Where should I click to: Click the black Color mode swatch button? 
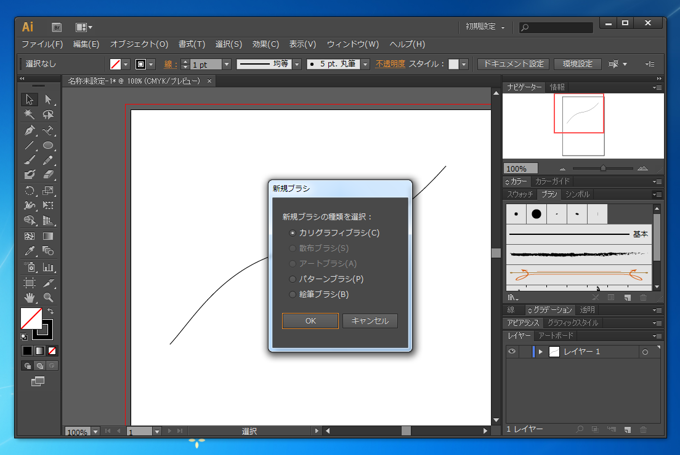27,351
